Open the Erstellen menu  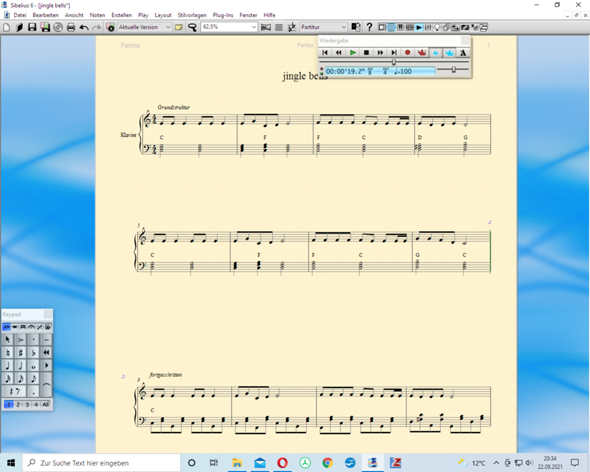pos(122,15)
